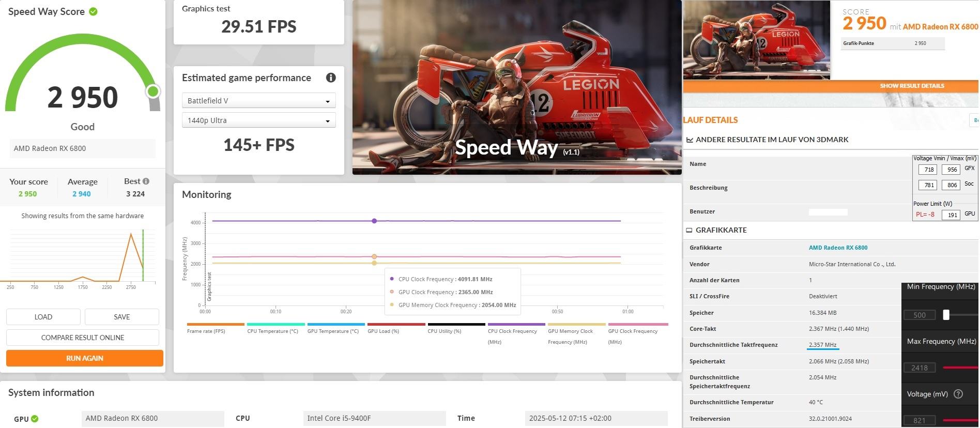980x428 pixels.
Task: Open the AMD Radeon RX 6800 Grafikkarte link
Action: pyautogui.click(x=838, y=248)
